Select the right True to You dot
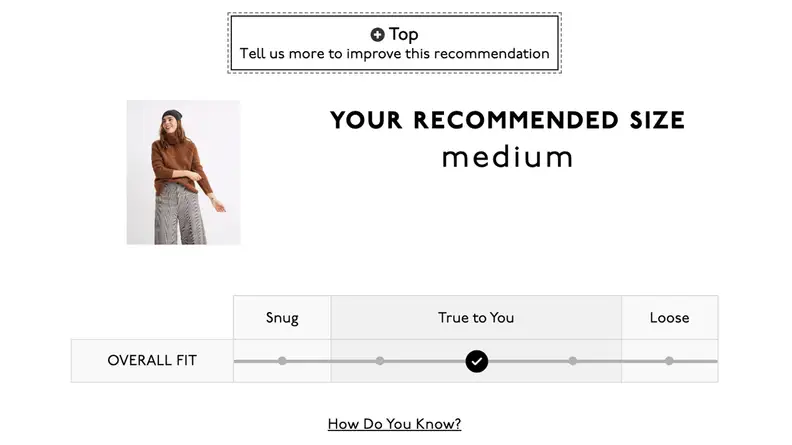Viewport: 792px width, 445px height. (x=572, y=361)
